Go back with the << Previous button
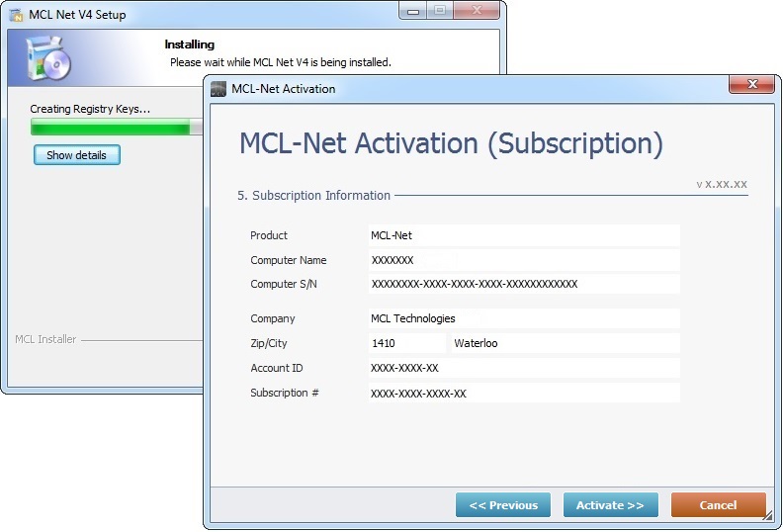The image size is (783, 532). [503, 505]
